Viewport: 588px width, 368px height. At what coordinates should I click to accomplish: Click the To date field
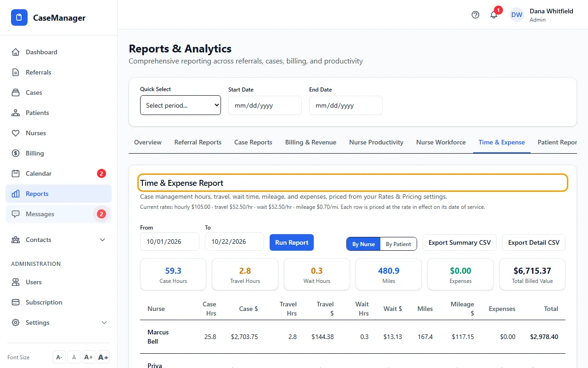234,241
